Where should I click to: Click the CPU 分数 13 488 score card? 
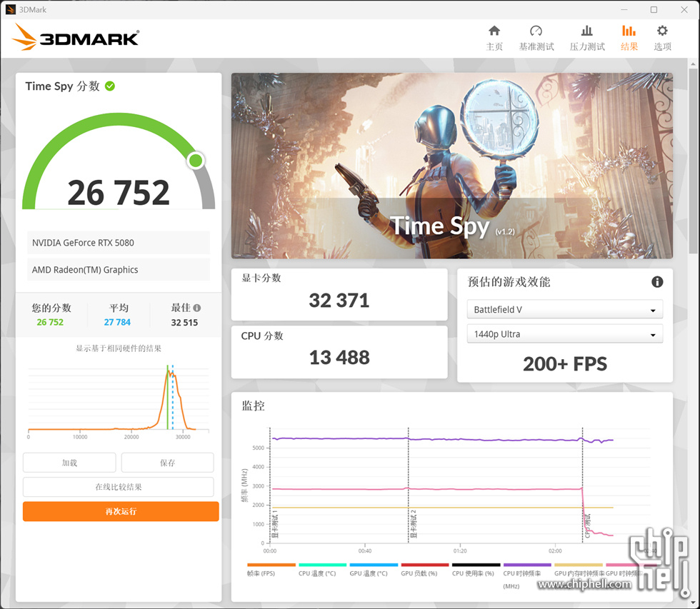pos(339,352)
